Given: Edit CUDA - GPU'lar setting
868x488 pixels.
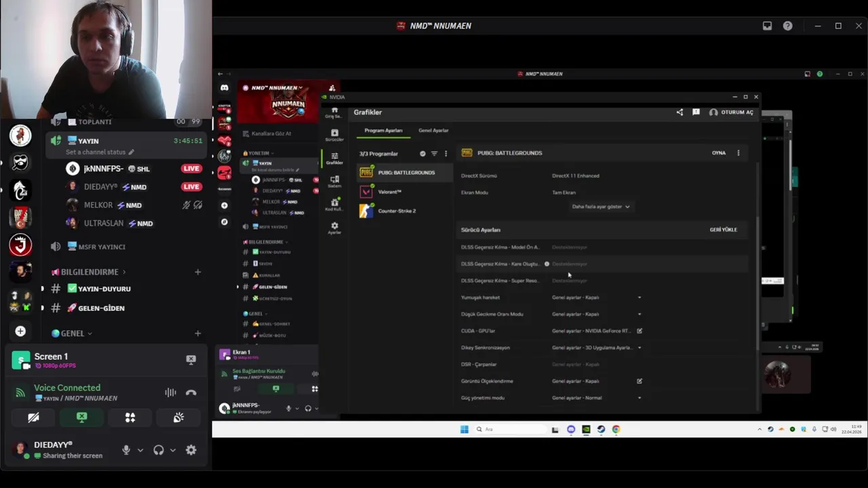Looking at the screenshot, I should [x=639, y=331].
